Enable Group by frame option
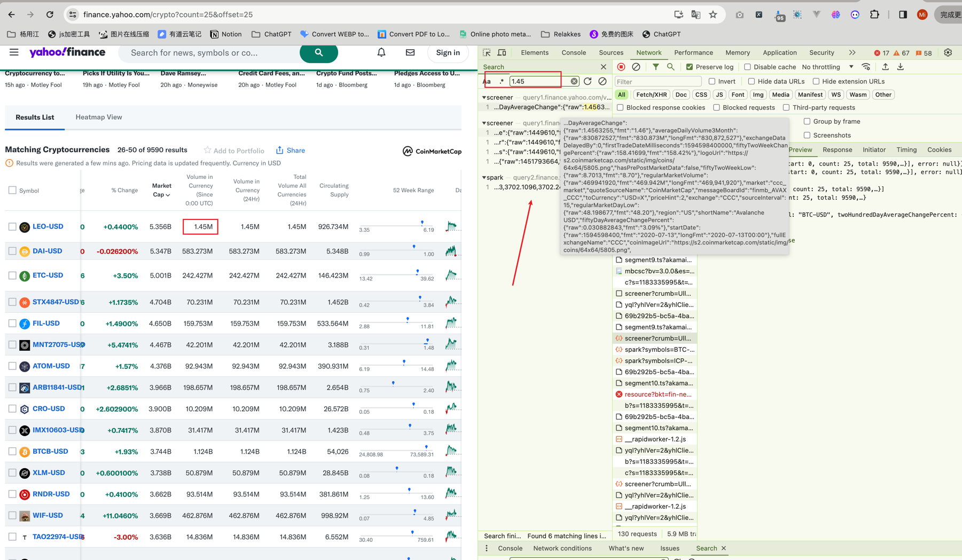 [807, 121]
